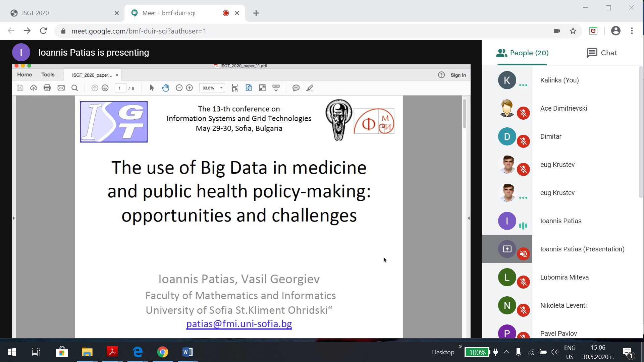This screenshot has height=362, width=644.
Task: Select the hand pan tool
Action: [x=166, y=88]
